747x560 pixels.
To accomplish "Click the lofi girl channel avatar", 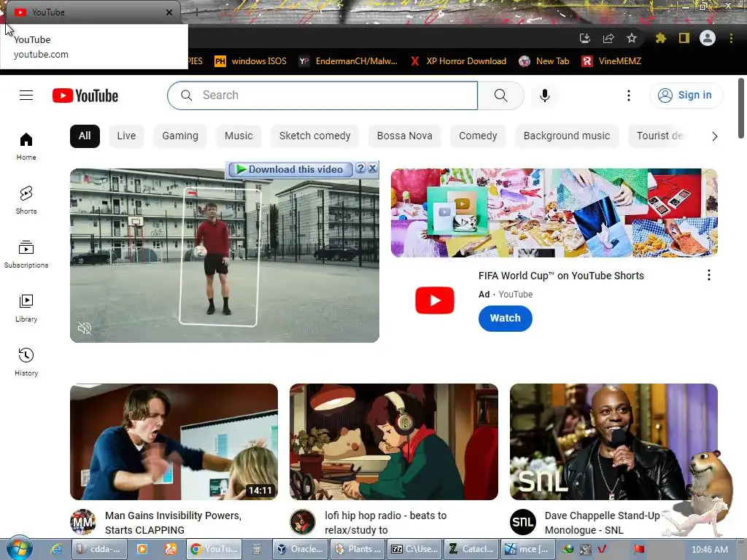I will (x=303, y=522).
